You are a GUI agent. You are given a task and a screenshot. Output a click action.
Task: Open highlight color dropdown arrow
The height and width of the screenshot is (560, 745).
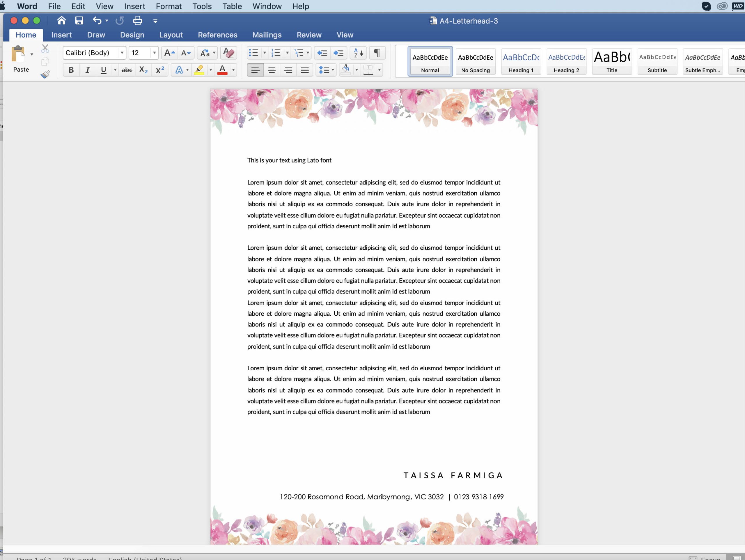tap(210, 70)
